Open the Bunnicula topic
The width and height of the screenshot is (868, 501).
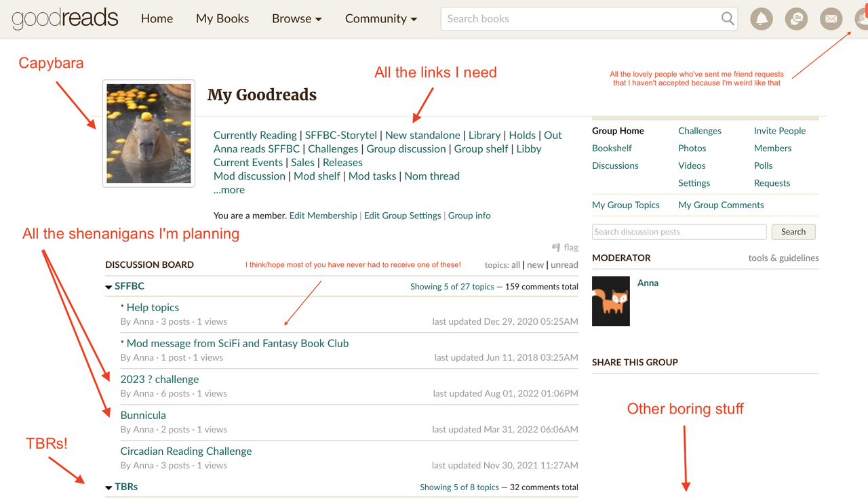[x=143, y=415]
